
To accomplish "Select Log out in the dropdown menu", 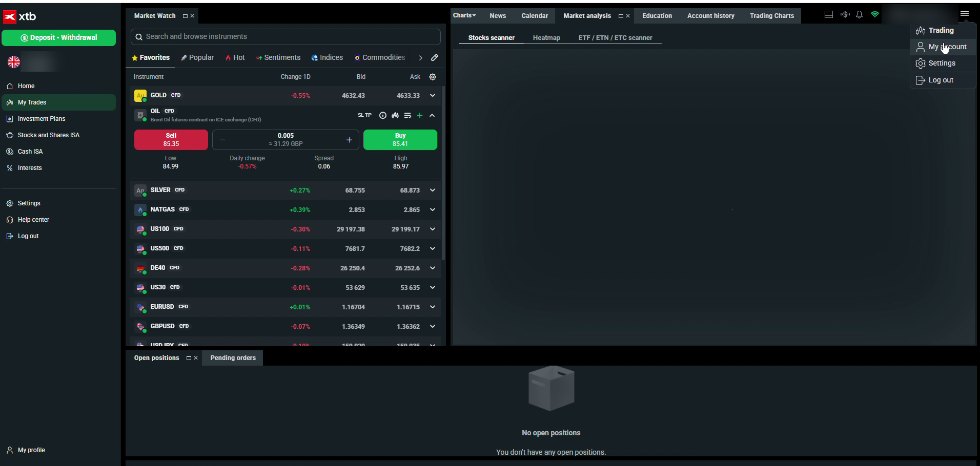I will coord(943,80).
